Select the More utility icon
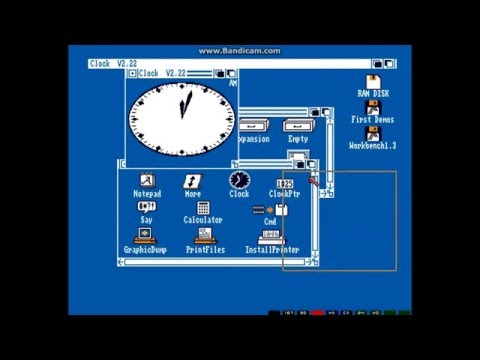Screen dimensions: 480x360 [192, 186]
